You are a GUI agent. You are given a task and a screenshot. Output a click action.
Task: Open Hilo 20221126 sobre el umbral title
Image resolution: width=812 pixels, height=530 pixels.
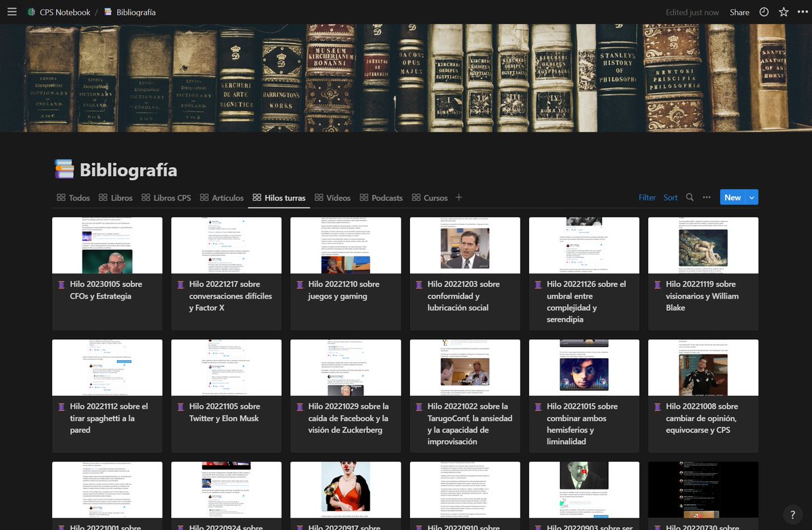(587, 302)
